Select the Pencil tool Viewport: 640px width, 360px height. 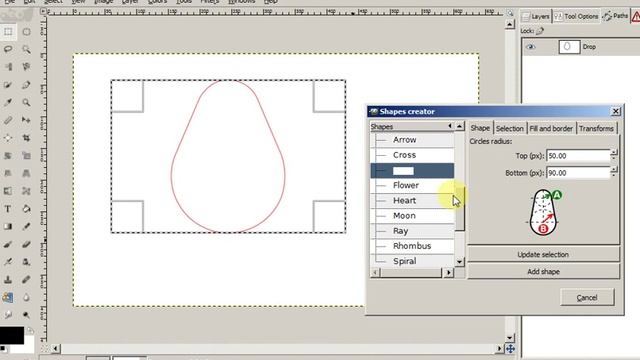pos(26,226)
